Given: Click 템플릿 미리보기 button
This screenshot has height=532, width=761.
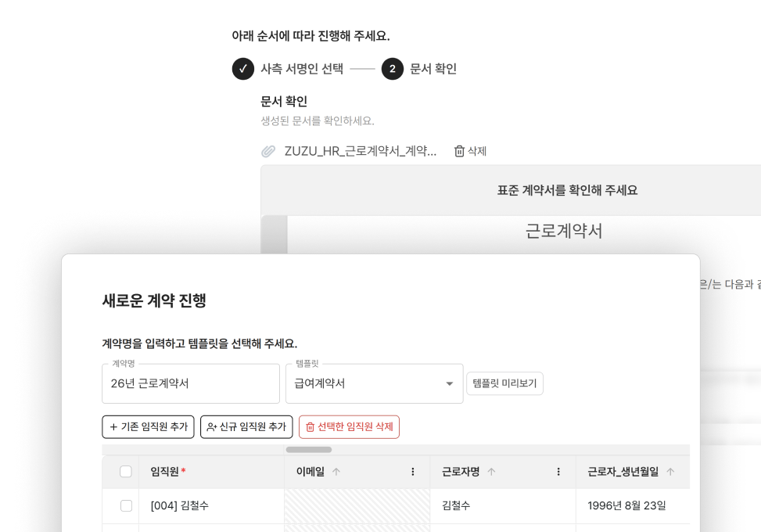Looking at the screenshot, I should [x=504, y=383].
